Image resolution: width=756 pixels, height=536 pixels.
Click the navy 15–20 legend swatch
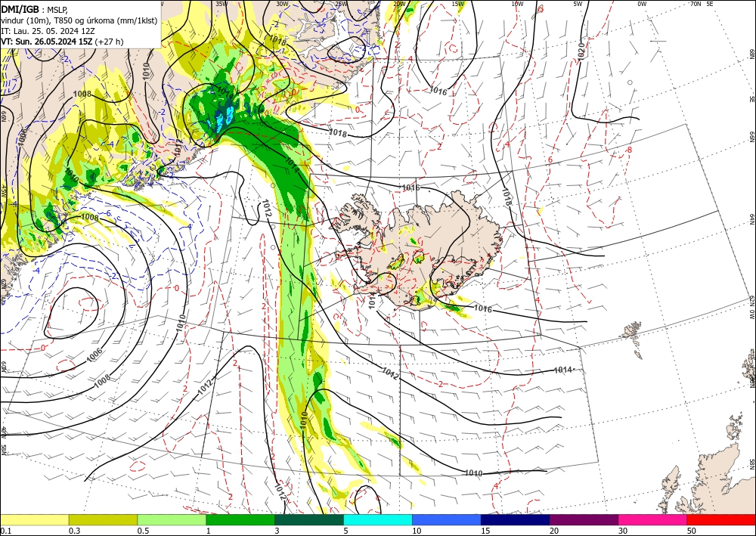(516, 519)
